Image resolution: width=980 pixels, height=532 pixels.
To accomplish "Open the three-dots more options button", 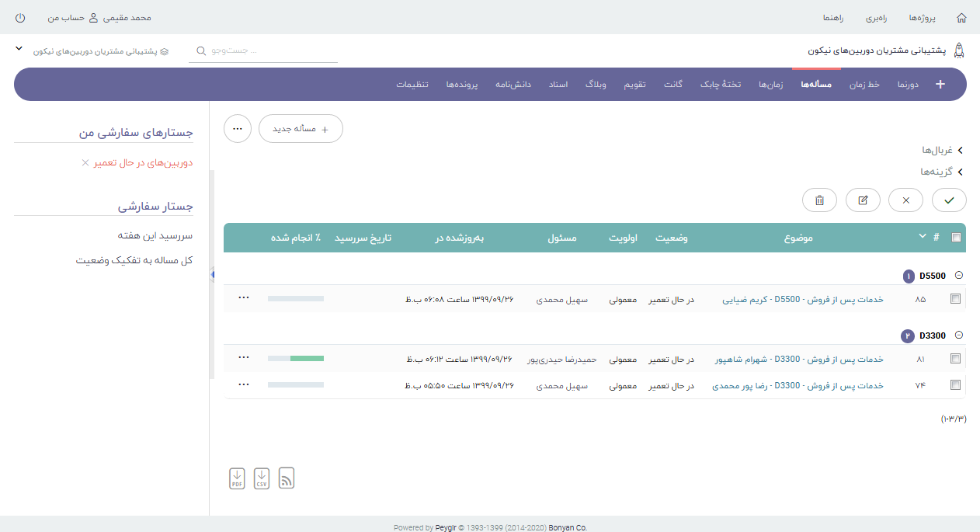I will coord(238,129).
